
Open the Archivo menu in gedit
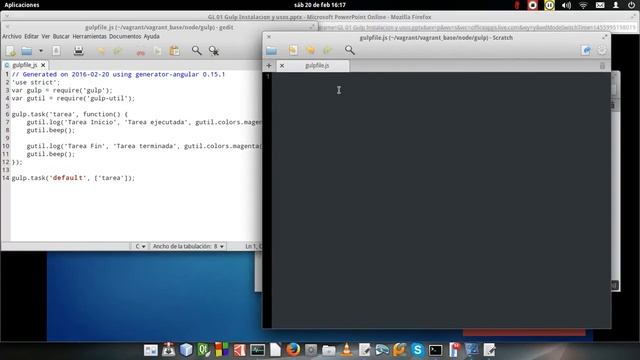point(12,36)
